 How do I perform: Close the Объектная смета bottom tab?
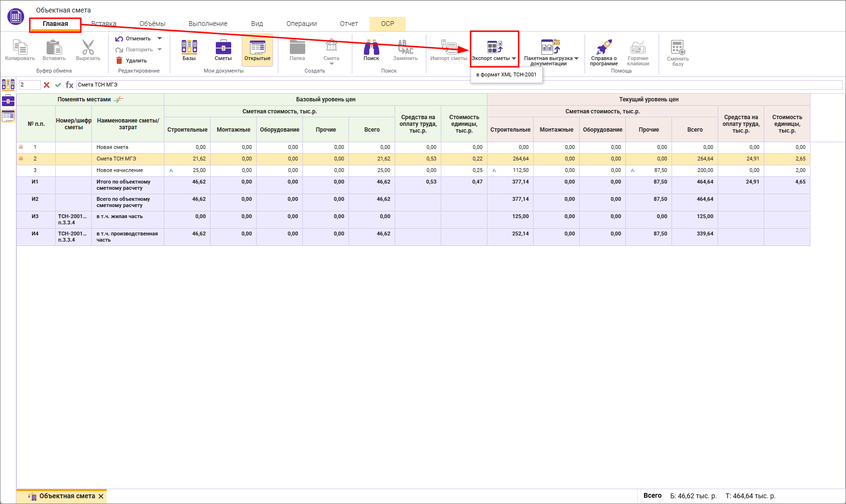[101, 496]
